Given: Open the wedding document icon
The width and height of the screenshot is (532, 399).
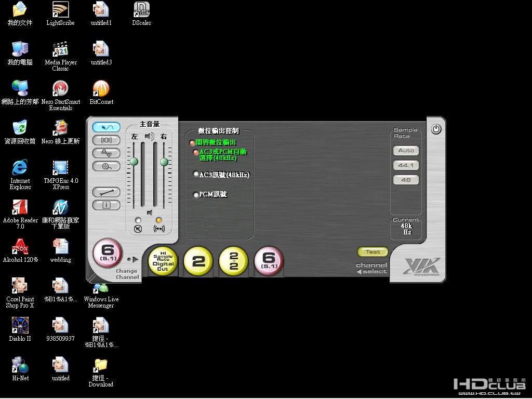Looking at the screenshot, I should [x=61, y=250].
